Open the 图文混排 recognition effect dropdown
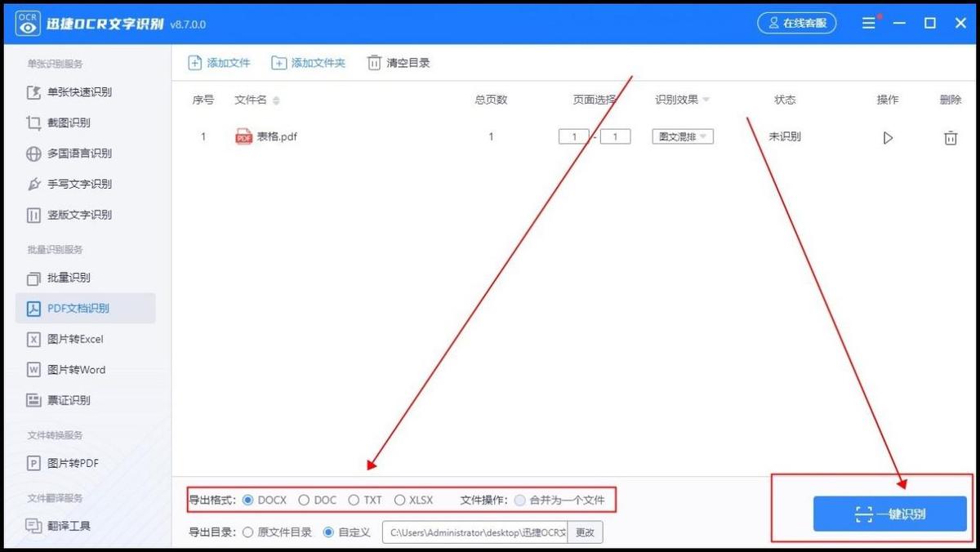980x552 pixels. pos(682,137)
